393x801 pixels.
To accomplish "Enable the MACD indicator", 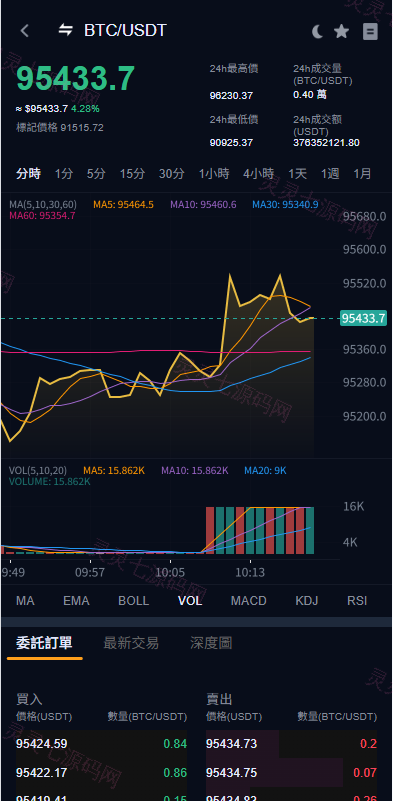I will tap(248, 601).
